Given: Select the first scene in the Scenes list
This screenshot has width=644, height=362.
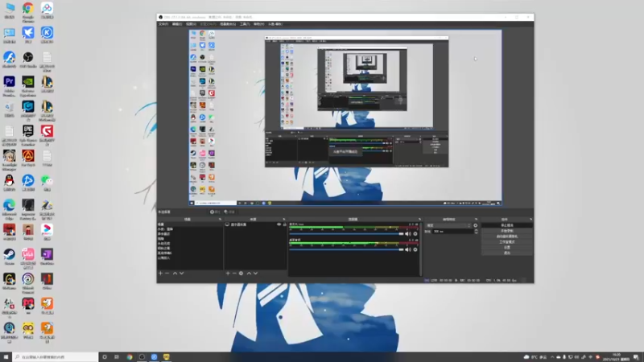Looking at the screenshot, I should 189,224.
